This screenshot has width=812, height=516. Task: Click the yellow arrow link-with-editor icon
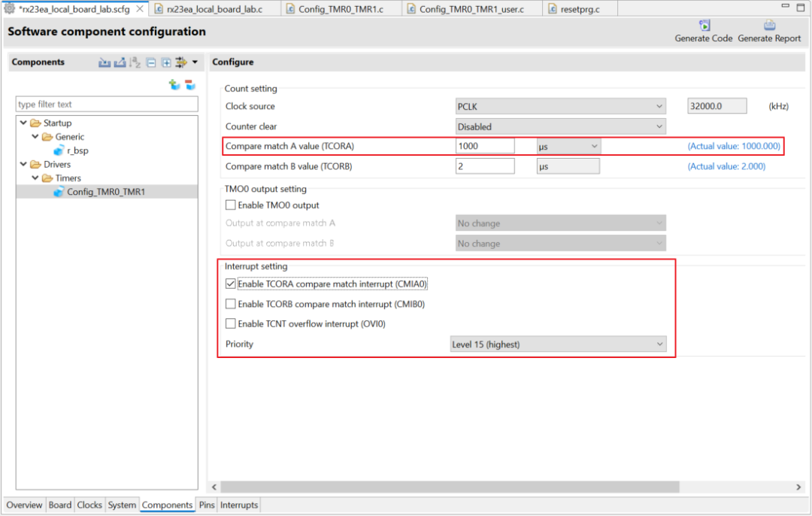click(180, 62)
